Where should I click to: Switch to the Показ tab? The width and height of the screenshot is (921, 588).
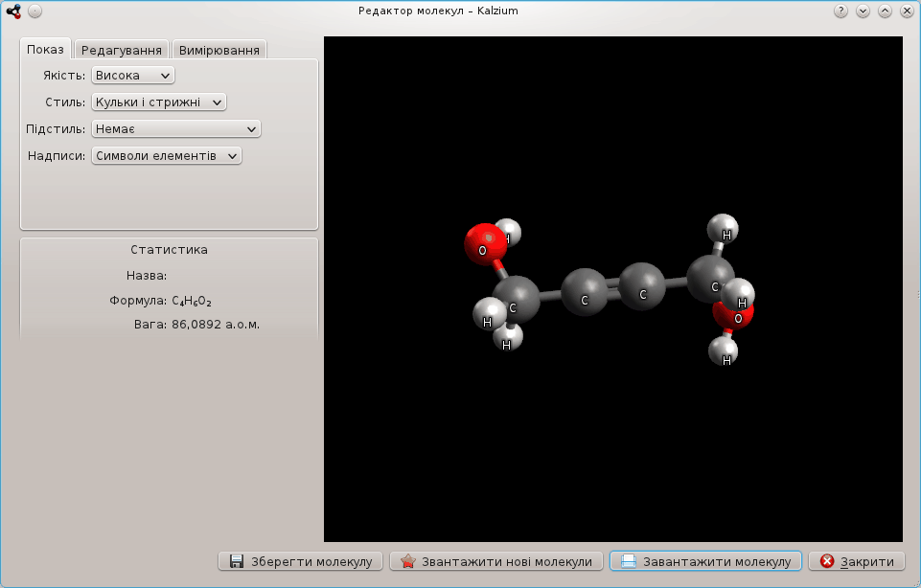pyautogui.click(x=45, y=49)
